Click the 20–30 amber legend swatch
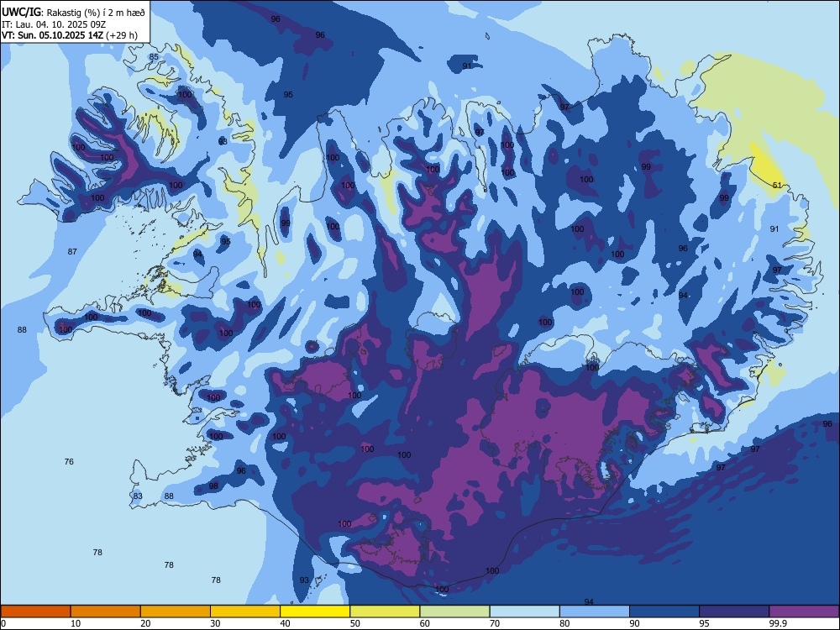The width and height of the screenshot is (840, 630). tap(176, 612)
